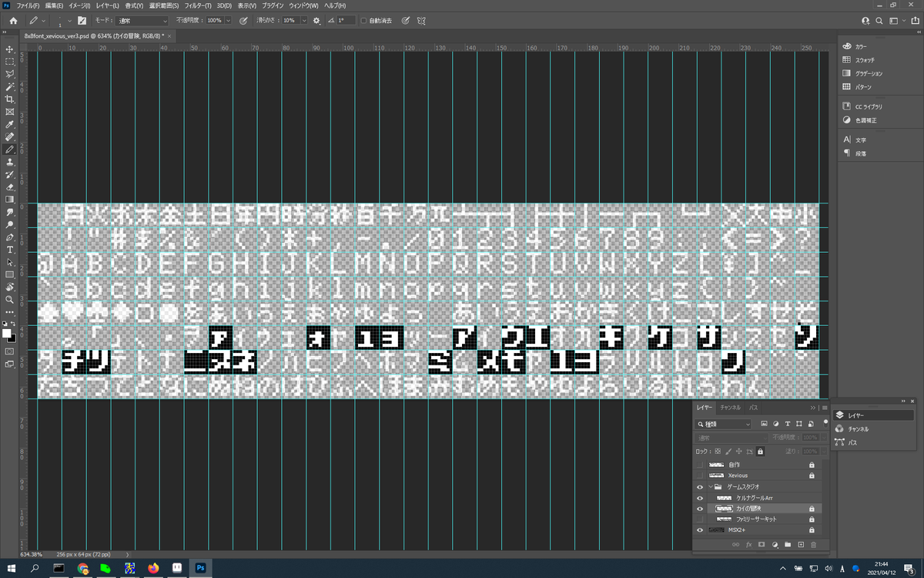This screenshot has height=578, width=924.
Task: Open smoothing options gear icon
Action: pos(316,20)
